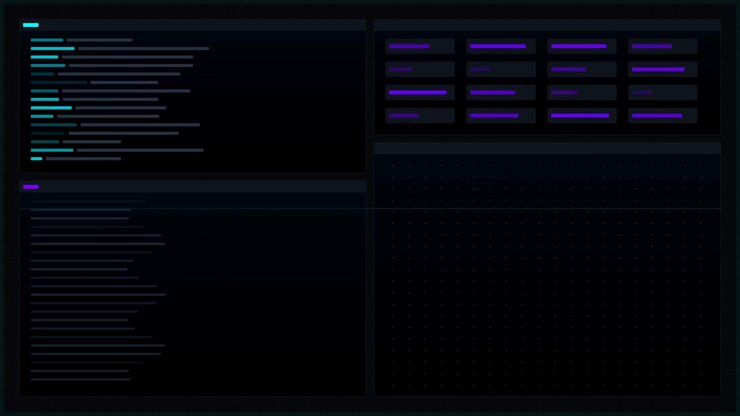Image resolution: width=740 pixels, height=416 pixels.
Task: Select the last tile in the purple grid's second row
Action: coord(663,69)
